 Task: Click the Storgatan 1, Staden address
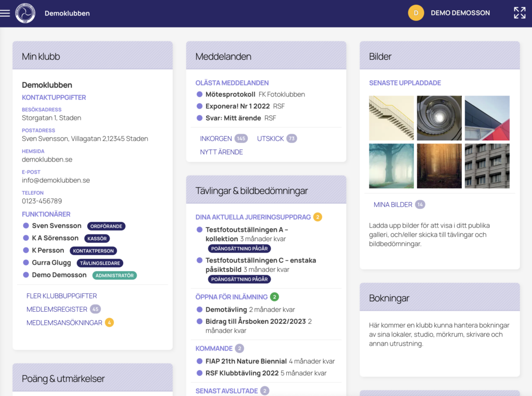pos(51,118)
